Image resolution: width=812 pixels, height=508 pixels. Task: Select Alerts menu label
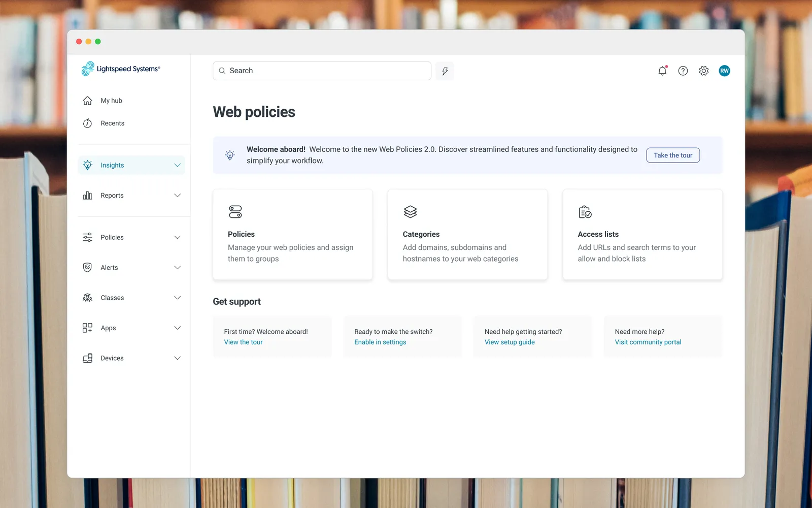109,268
